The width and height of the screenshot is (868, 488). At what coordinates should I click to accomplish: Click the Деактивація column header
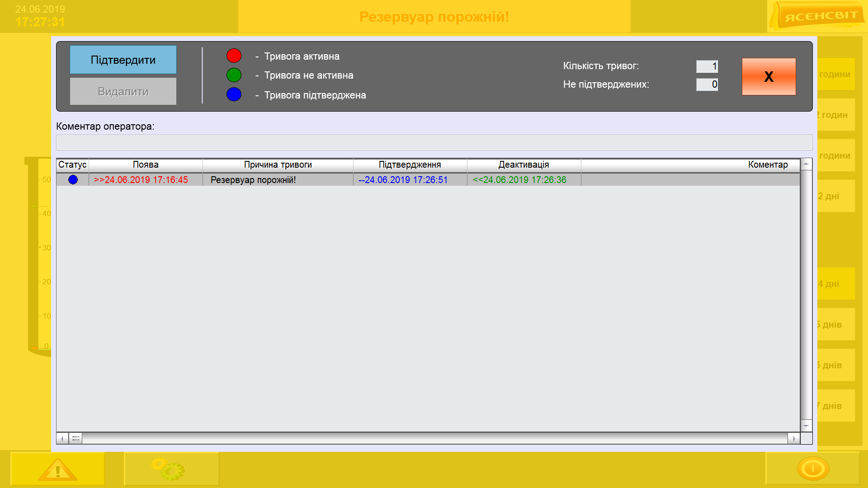(x=524, y=165)
